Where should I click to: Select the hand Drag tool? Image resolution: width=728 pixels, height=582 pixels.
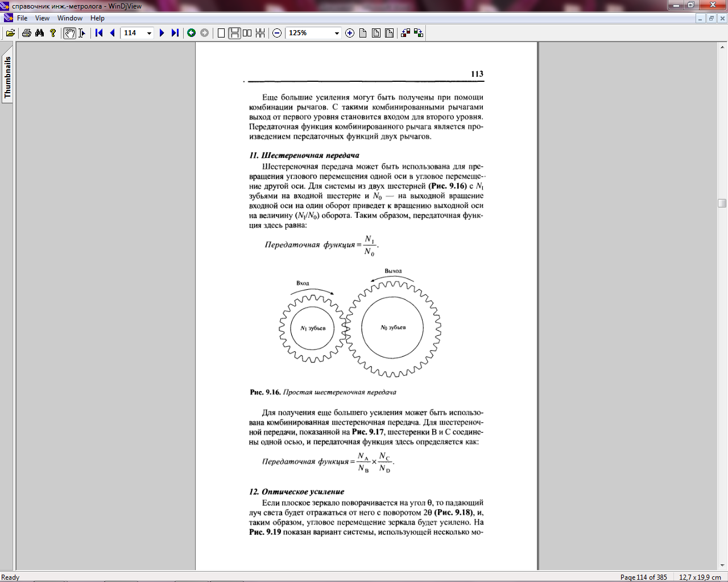(x=69, y=33)
